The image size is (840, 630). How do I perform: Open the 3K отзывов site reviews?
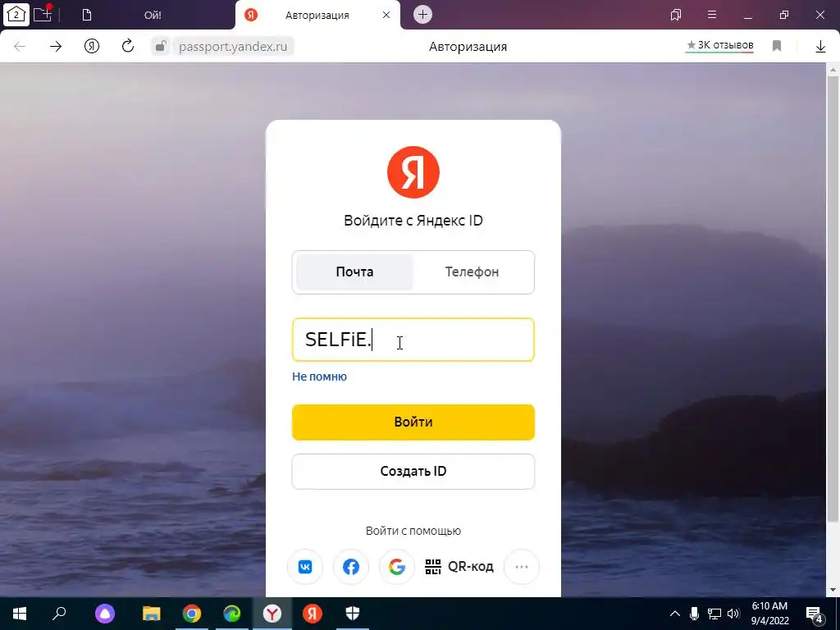(720, 46)
